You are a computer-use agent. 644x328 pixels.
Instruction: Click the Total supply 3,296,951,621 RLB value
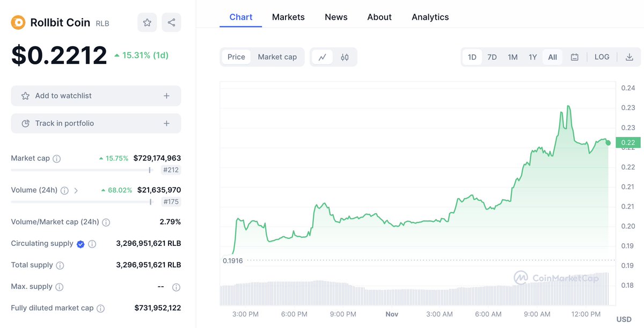click(149, 265)
